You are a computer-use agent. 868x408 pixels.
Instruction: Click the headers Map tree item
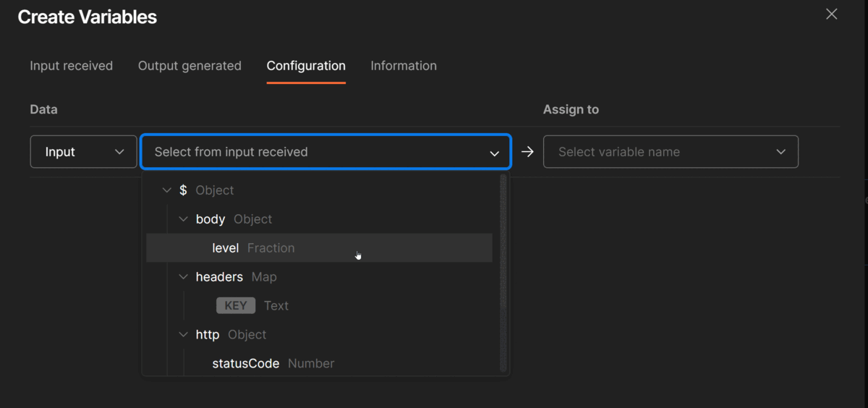(236, 277)
